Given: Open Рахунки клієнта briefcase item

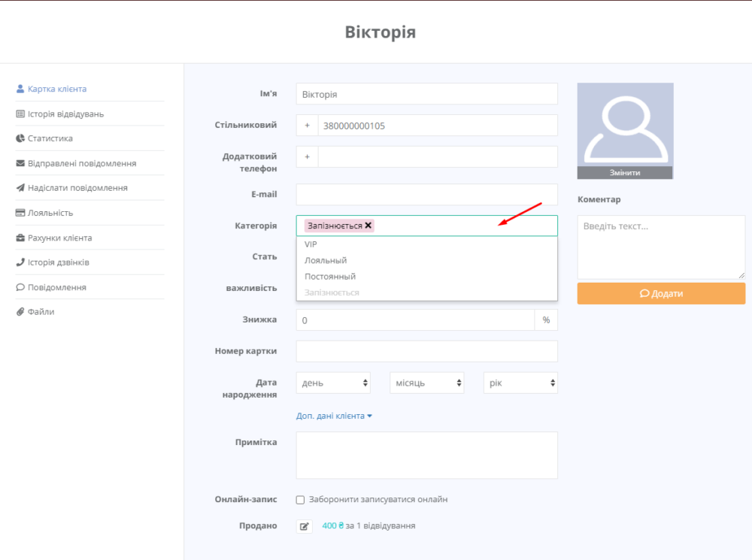Looking at the screenshot, I should coord(54,238).
